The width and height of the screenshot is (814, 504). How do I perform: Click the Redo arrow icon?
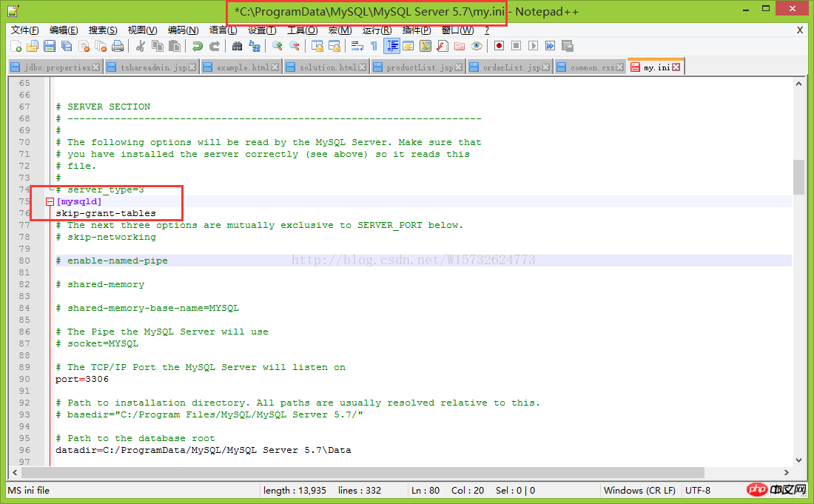tap(215, 46)
